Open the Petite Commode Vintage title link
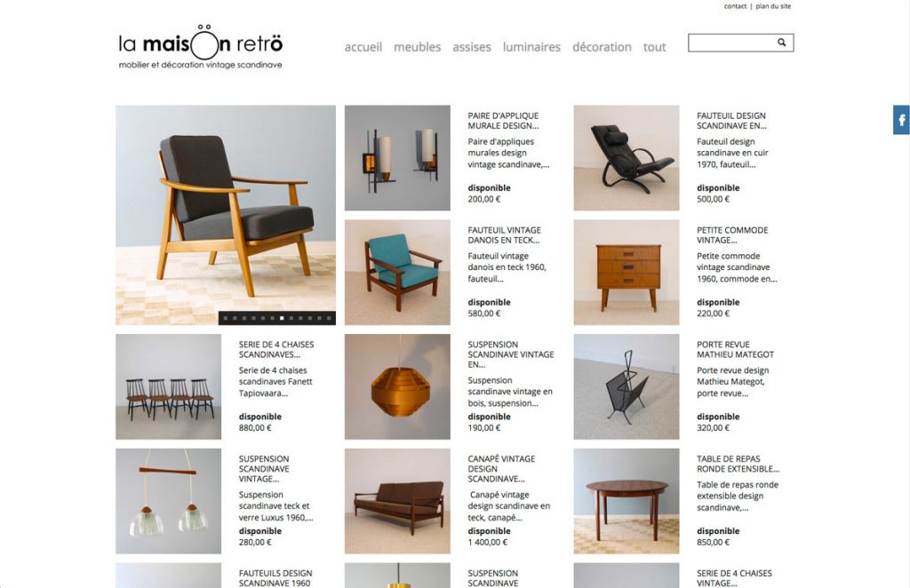Viewport: 910px width, 588px height. [732, 234]
